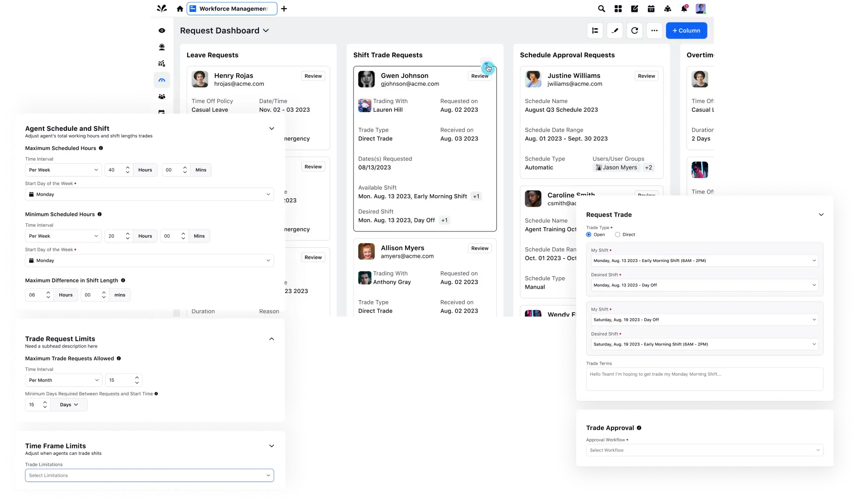This screenshot has width=858, height=504.
Task: Open Desired Shift dropdown showing Saturday Early Morning Shift
Action: [705, 344]
